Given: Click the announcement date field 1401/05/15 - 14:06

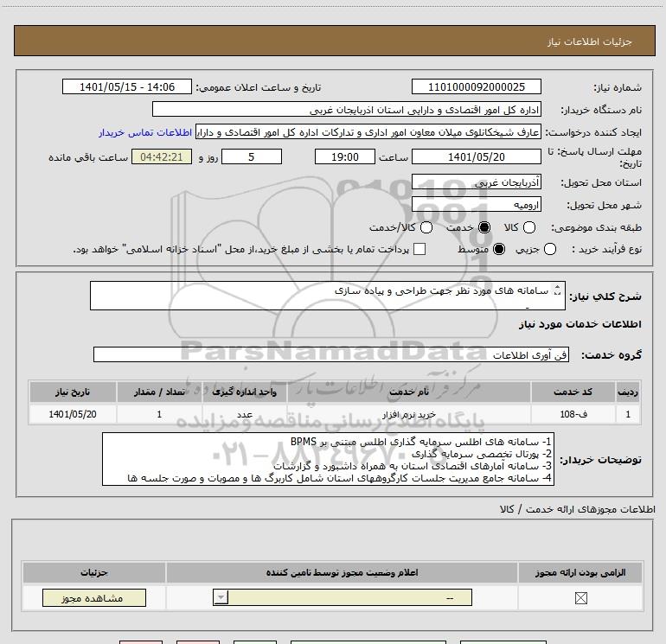Looking at the screenshot, I should pyautogui.click(x=127, y=86).
